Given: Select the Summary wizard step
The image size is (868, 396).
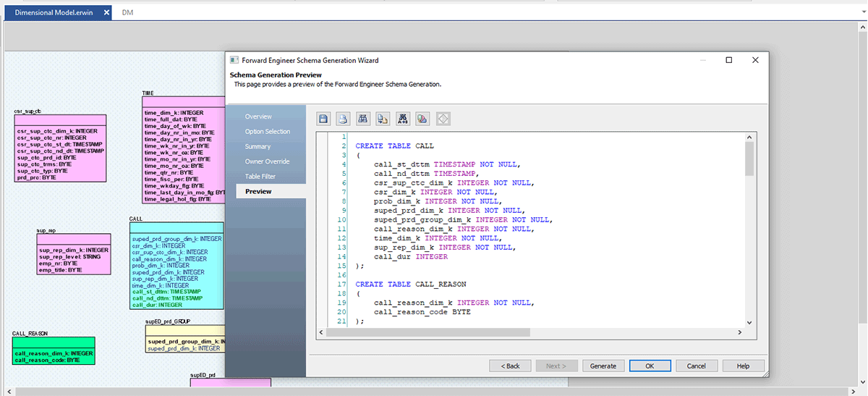Looking at the screenshot, I should click(x=259, y=147).
